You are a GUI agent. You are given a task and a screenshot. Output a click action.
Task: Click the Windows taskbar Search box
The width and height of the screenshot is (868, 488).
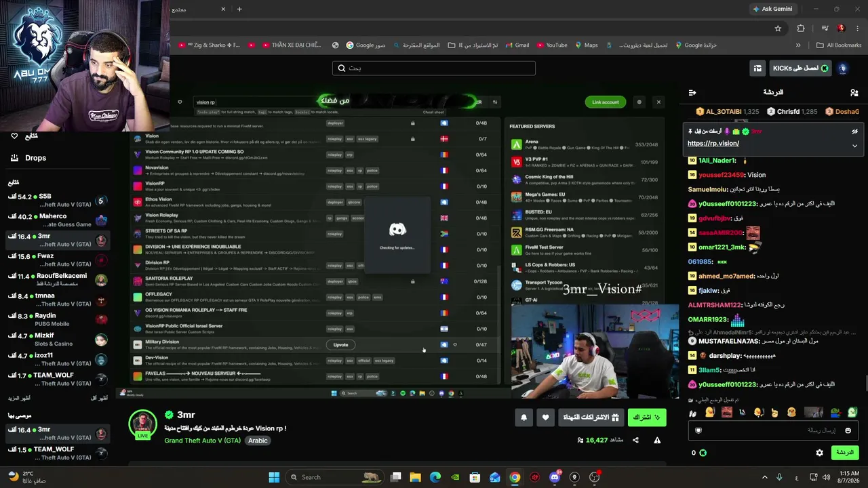point(335,477)
